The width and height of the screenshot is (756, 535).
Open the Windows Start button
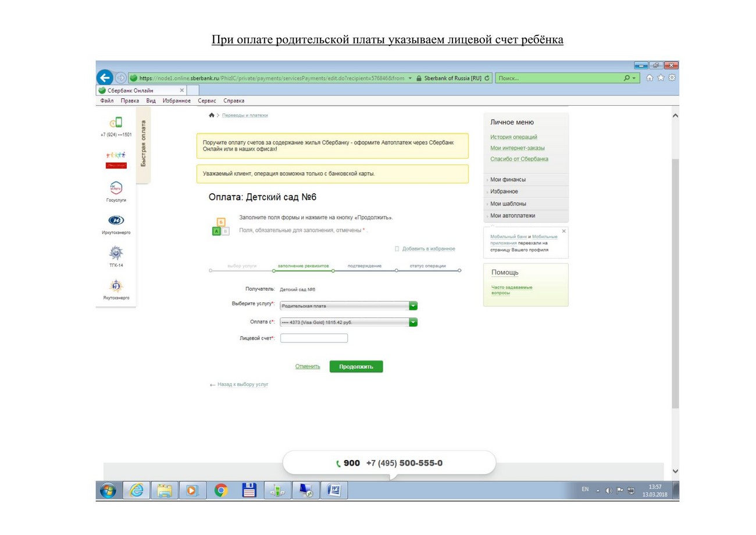108,491
